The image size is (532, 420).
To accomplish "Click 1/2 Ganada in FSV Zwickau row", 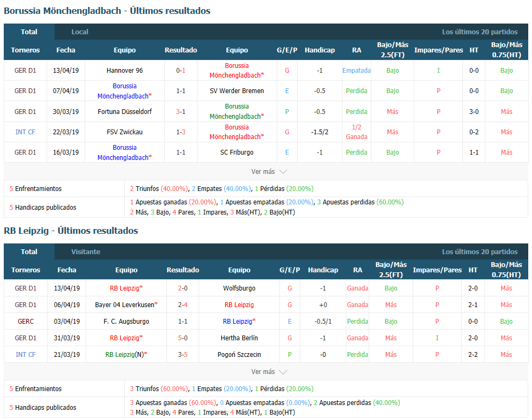I will click(356, 132).
